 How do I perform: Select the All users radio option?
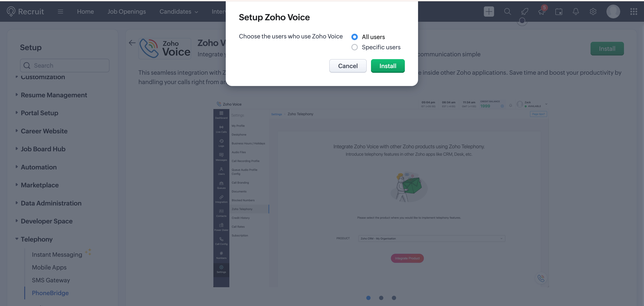click(354, 37)
